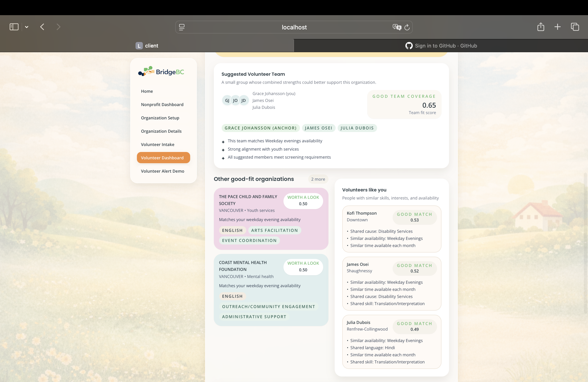Open the sidebar options dropdown chevron

[x=27, y=27]
